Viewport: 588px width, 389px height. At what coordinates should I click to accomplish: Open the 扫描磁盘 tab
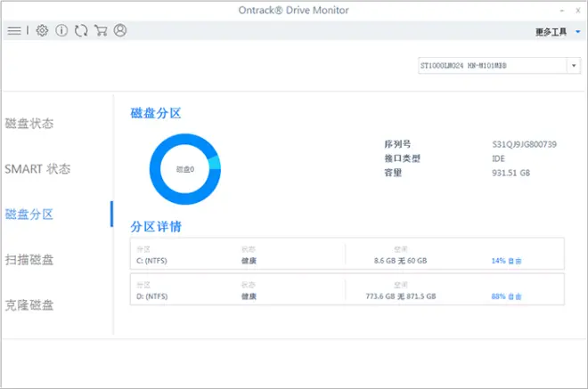tap(29, 260)
